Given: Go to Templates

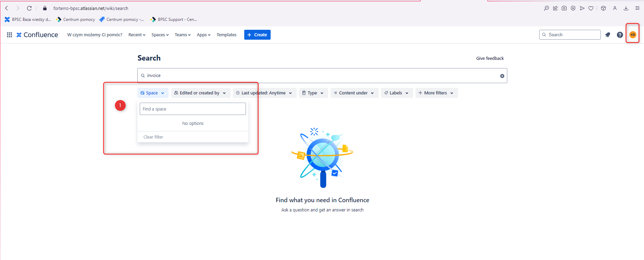Looking at the screenshot, I should 226,35.
